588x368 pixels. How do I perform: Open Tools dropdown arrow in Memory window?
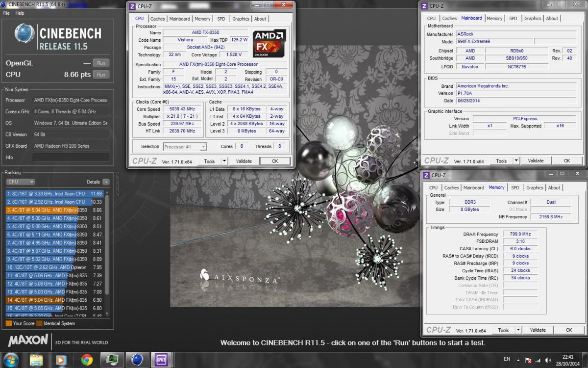click(518, 330)
